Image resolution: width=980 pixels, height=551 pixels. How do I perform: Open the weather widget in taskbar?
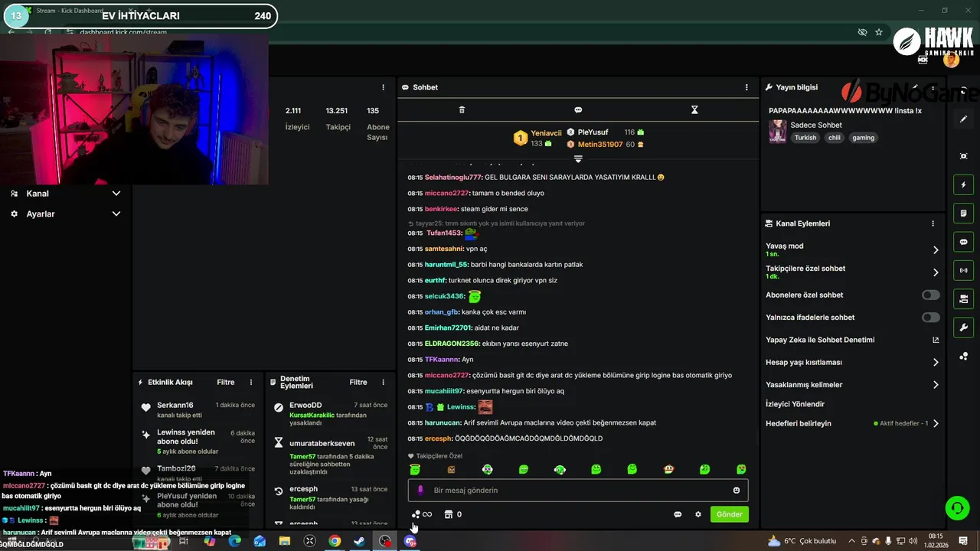point(802,541)
